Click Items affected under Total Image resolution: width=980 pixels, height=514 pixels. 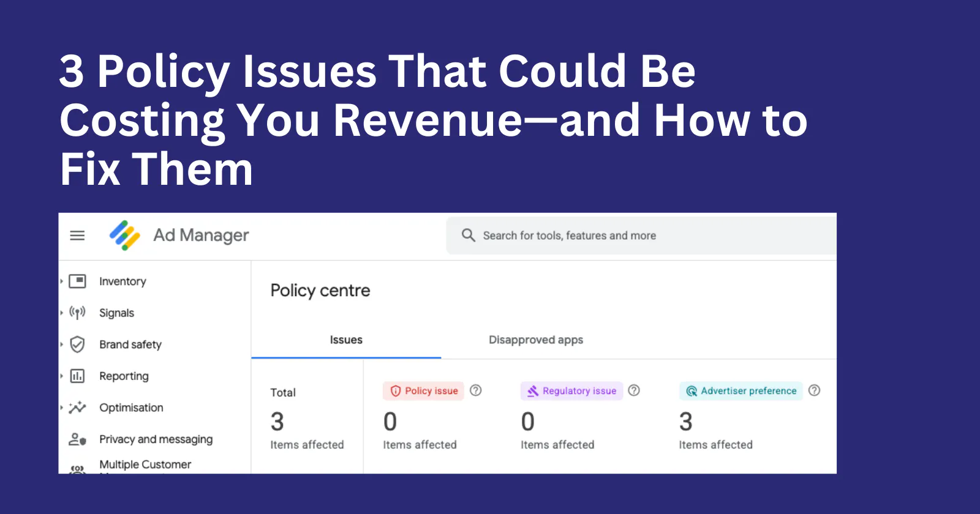point(307,445)
